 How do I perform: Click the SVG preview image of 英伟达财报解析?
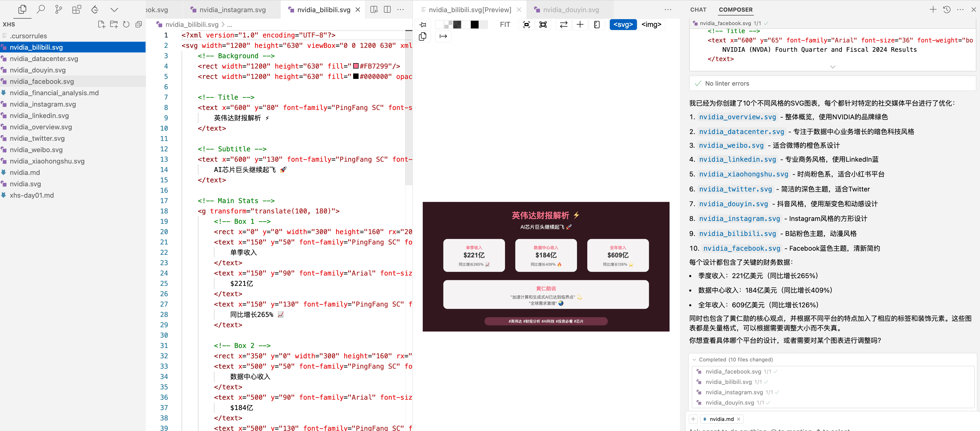546,267
